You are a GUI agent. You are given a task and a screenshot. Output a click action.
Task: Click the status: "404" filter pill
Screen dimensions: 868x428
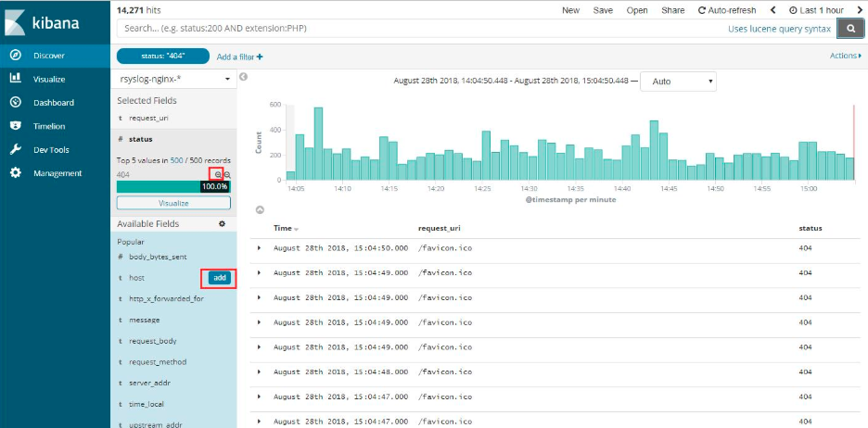tap(163, 56)
